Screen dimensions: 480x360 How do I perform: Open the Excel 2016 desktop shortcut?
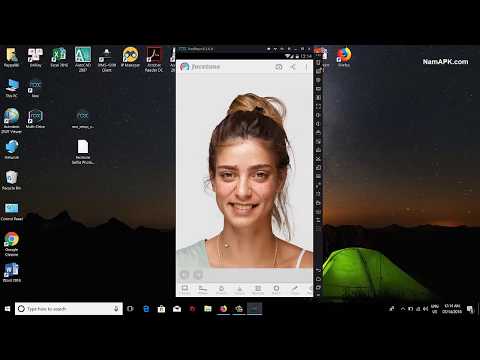pyautogui.click(x=59, y=57)
